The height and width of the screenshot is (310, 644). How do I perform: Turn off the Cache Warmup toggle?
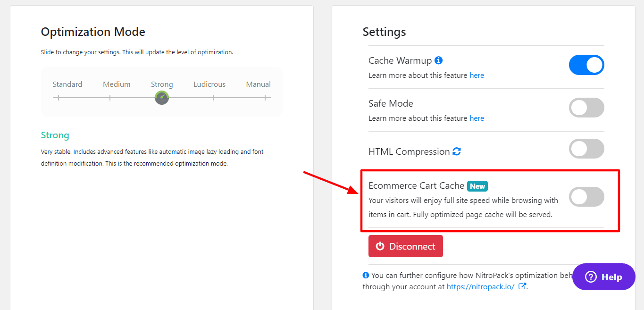click(x=586, y=65)
